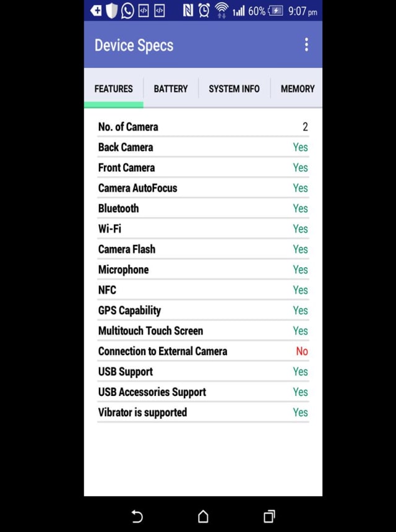Select the Features tab
Screen dimensions: 396x532
pyautogui.click(x=113, y=88)
